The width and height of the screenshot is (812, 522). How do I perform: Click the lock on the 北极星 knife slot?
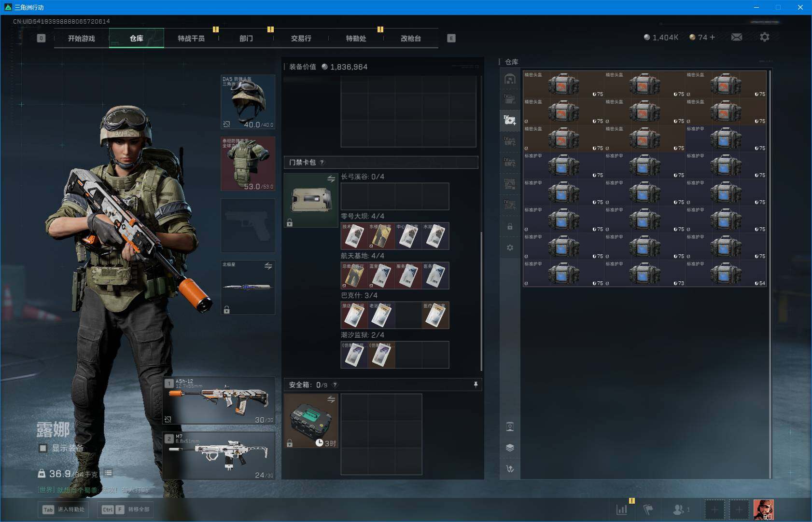click(x=227, y=310)
